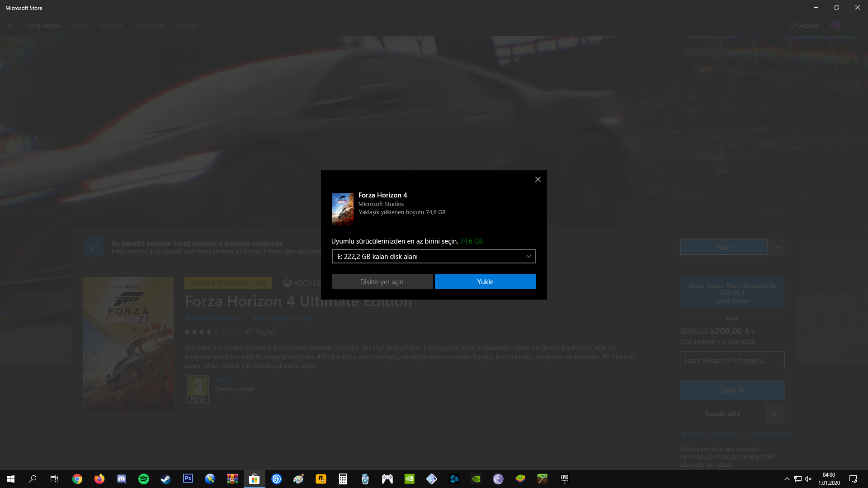868x488 pixels.
Task: Open Minecraft from taskbar
Action: [542, 479]
